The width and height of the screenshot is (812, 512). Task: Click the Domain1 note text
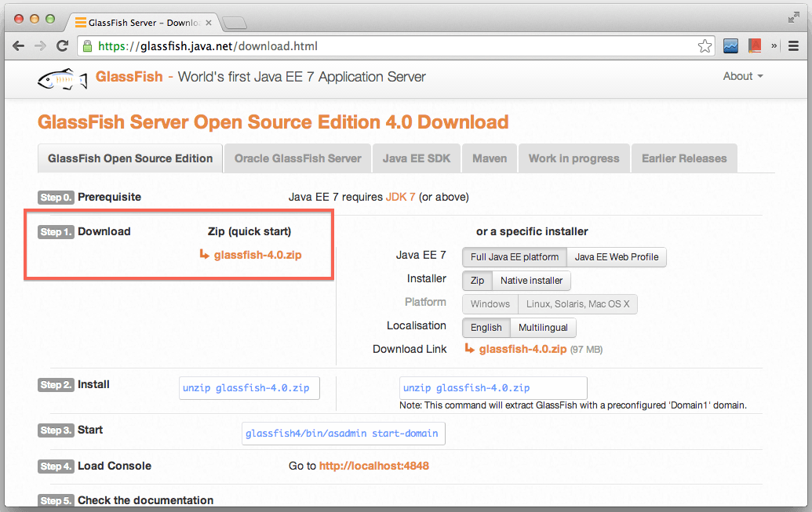tap(573, 405)
